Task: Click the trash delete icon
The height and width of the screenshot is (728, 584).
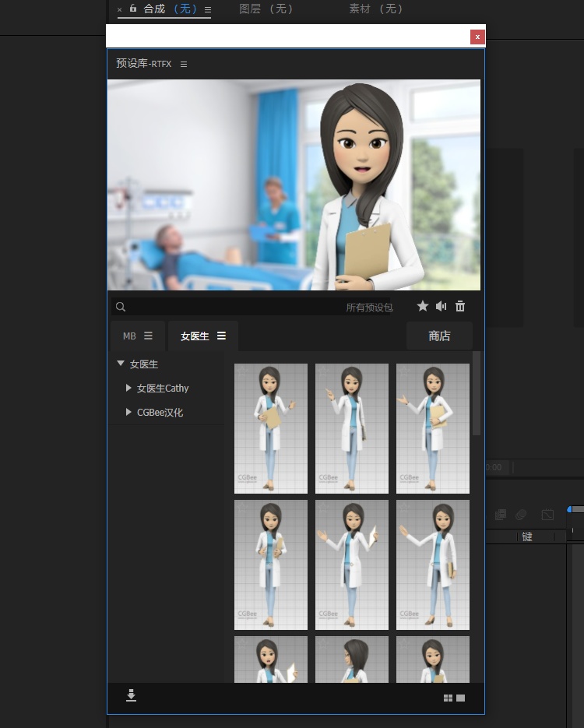Action: click(x=460, y=306)
